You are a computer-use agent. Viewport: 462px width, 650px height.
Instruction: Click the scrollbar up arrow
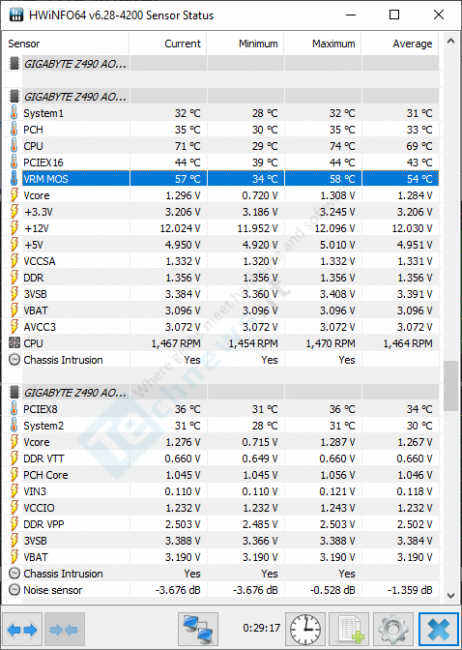pos(451,41)
